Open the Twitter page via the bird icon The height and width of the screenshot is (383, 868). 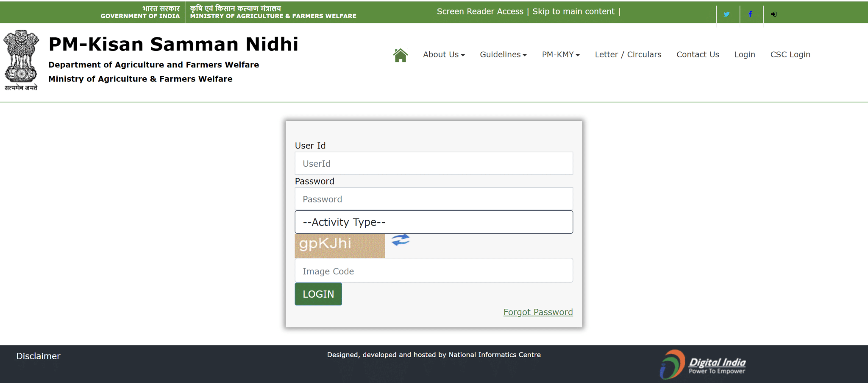pyautogui.click(x=727, y=14)
